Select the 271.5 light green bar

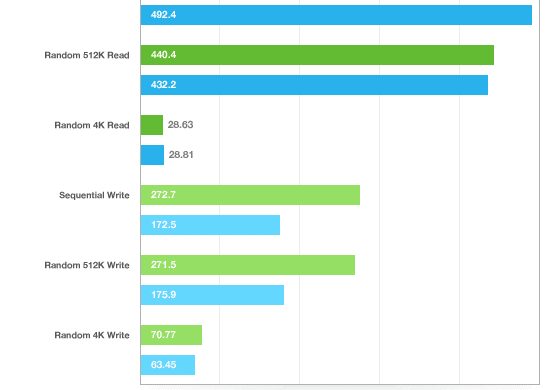[x=248, y=265]
